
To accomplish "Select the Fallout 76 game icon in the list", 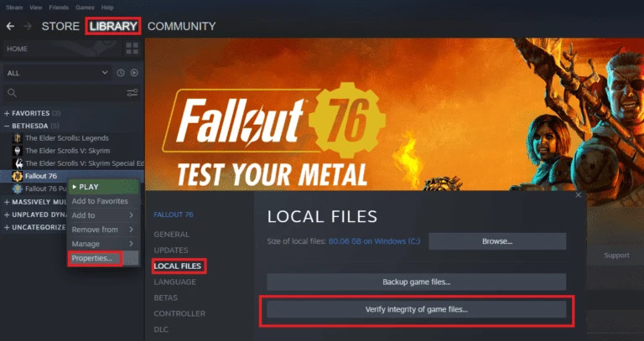I will (x=18, y=176).
